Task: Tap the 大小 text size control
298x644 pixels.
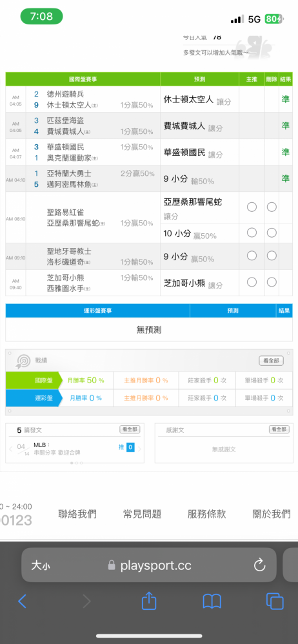Action: pyautogui.click(x=41, y=565)
